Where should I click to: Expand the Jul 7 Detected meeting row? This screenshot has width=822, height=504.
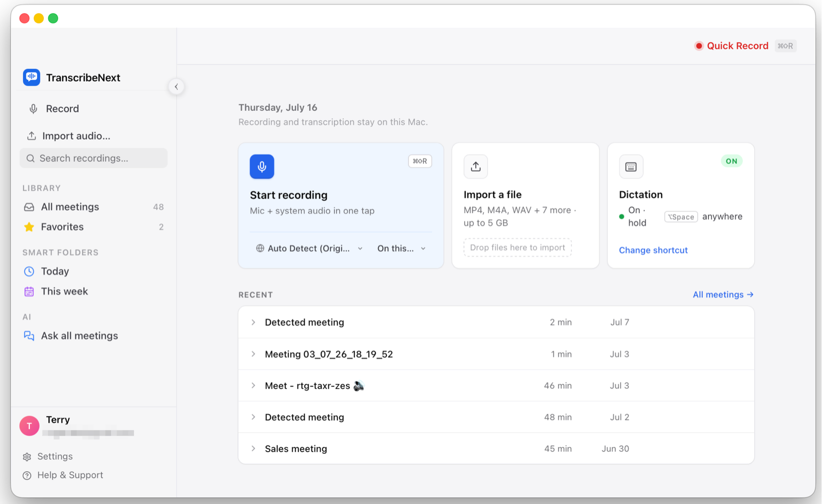(x=253, y=322)
